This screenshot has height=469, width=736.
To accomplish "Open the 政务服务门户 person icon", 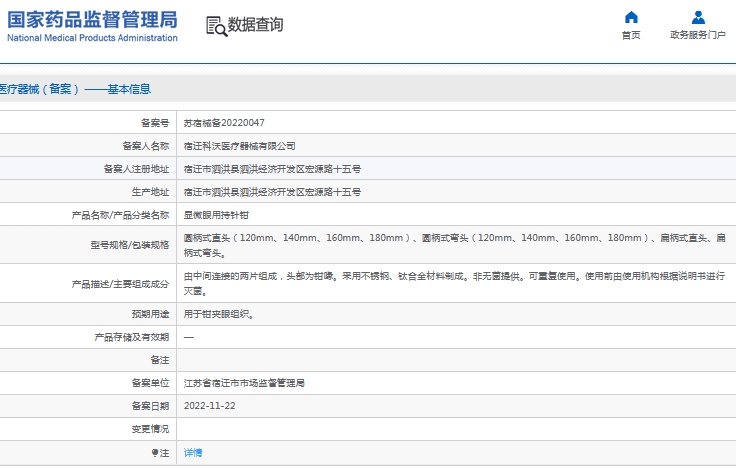I will (x=698, y=17).
